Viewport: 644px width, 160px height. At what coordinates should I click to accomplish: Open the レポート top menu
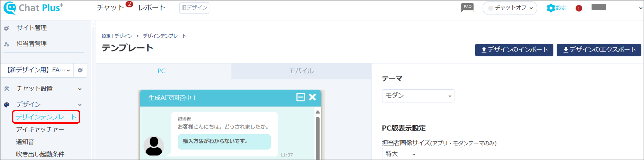tap(152, 7)
